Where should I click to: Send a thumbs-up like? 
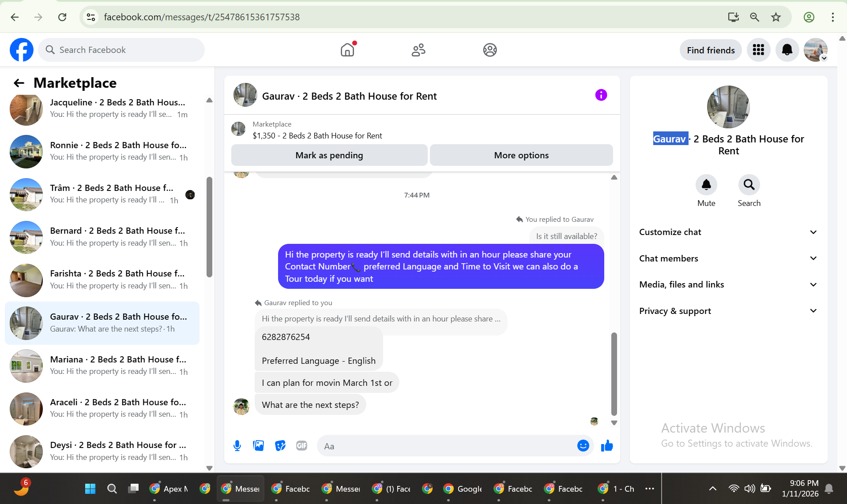607,446
